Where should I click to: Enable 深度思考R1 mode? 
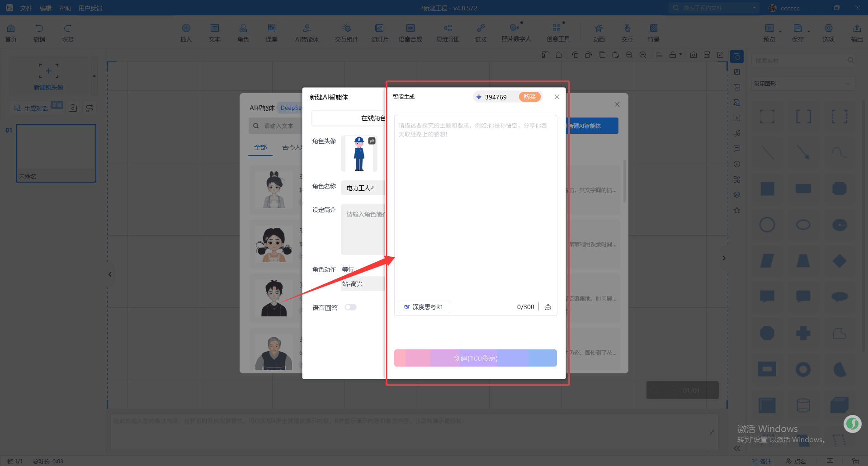click(424, 307)
